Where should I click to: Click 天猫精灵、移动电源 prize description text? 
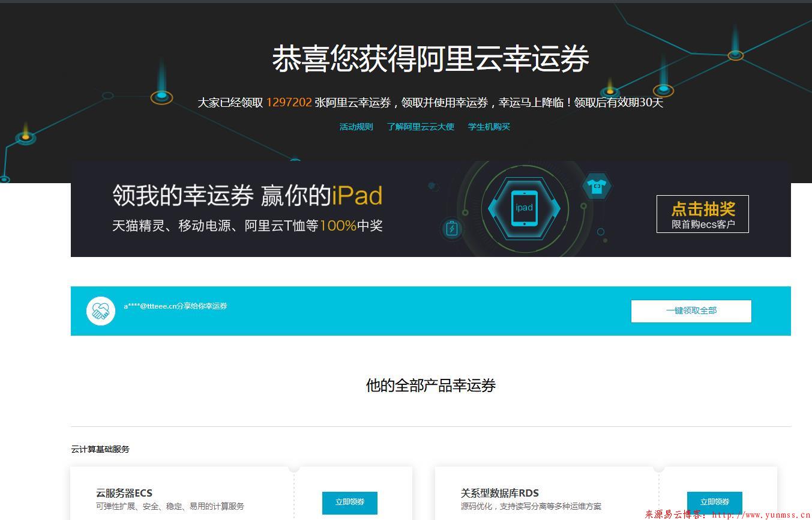click(x=247, y=226)
